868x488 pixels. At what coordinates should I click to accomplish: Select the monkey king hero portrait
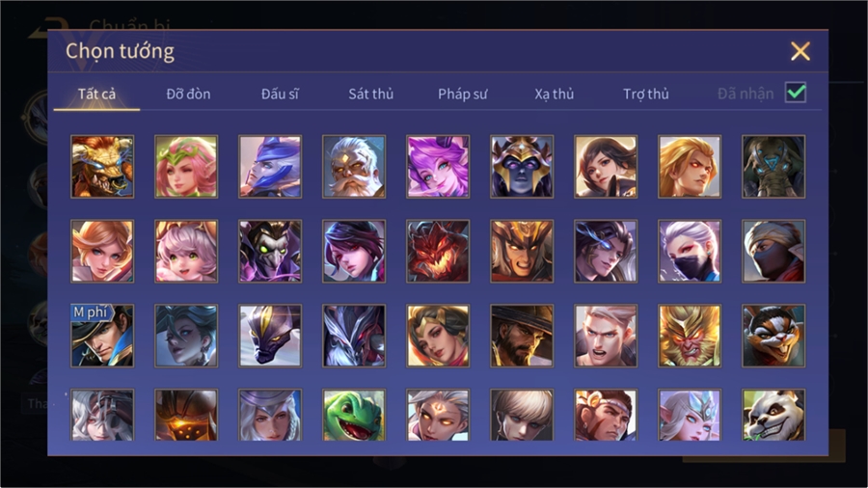[x=690, y=336]
